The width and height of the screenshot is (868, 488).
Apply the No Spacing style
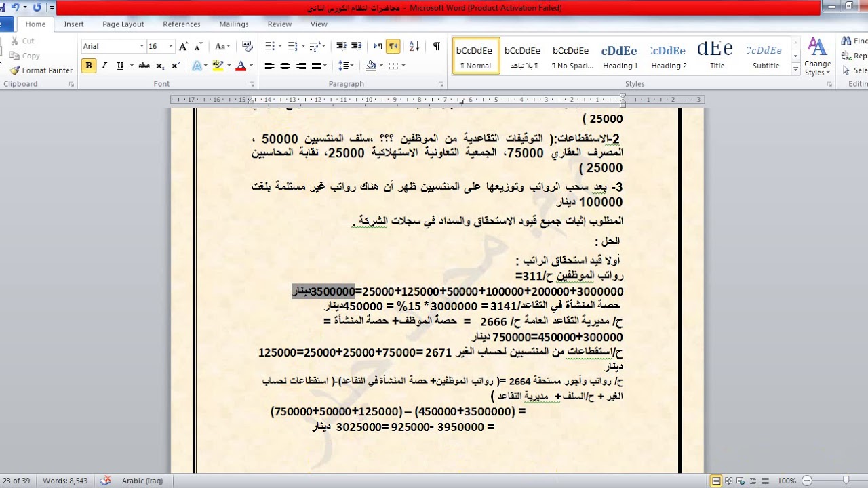tap(572, 56)
